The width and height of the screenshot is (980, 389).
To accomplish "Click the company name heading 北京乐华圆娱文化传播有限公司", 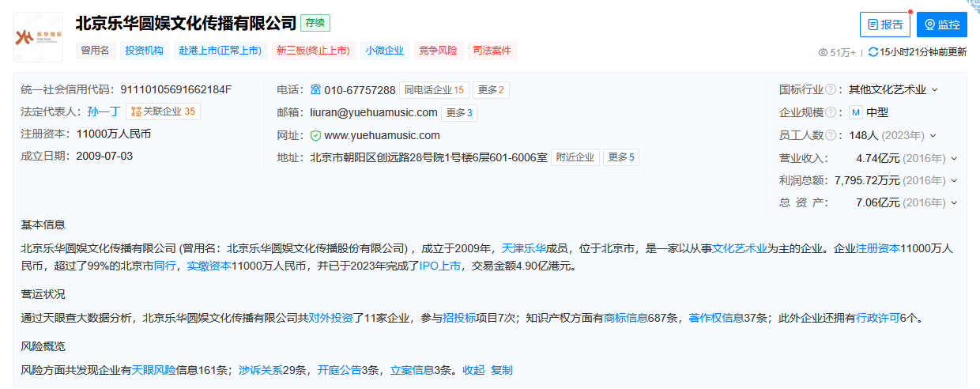I will point(186,23).
